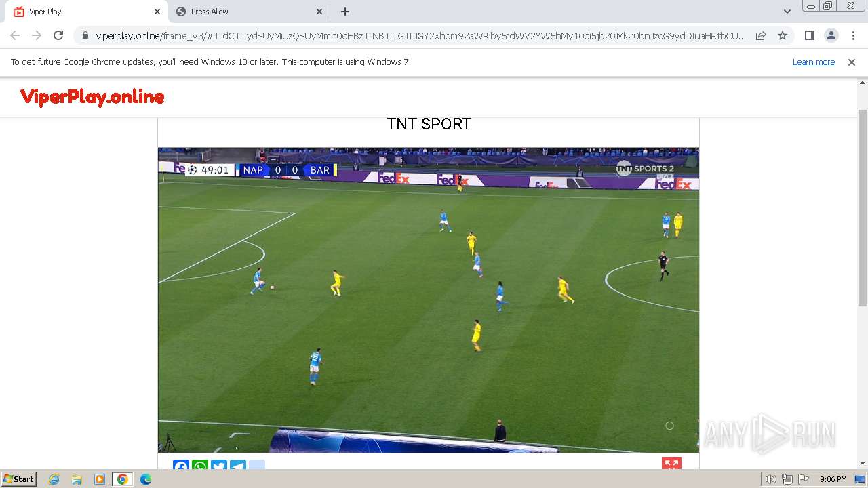Dismiss the Chrome update notification bar
This screenshot has width=868, height=488.
coord(852,62)
